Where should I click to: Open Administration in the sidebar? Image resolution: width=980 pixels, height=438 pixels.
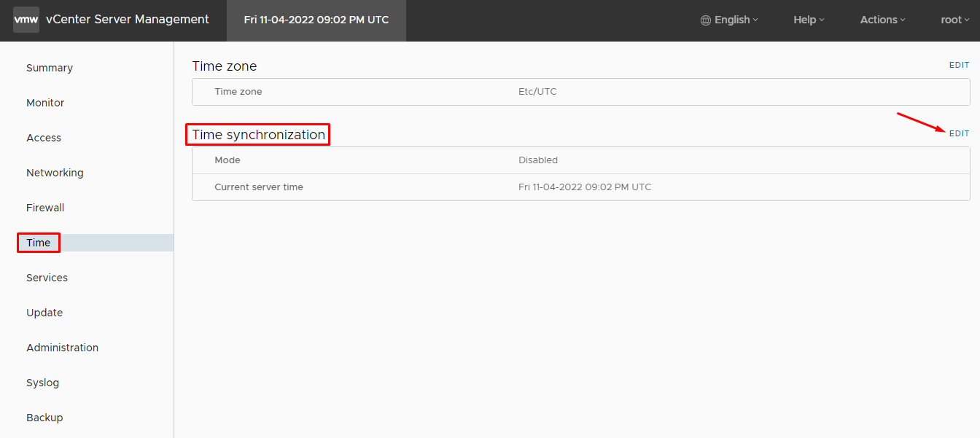62,348
